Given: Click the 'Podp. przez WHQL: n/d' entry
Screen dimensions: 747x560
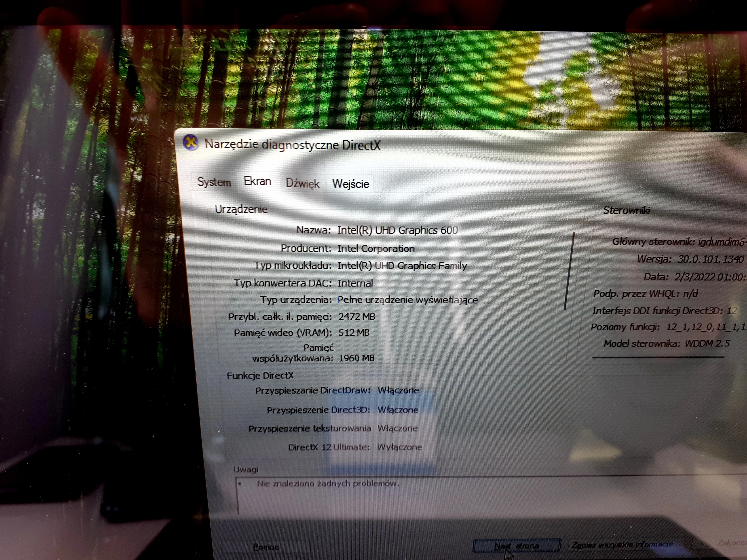Looking at the screenshot, I should pos(646,294).
